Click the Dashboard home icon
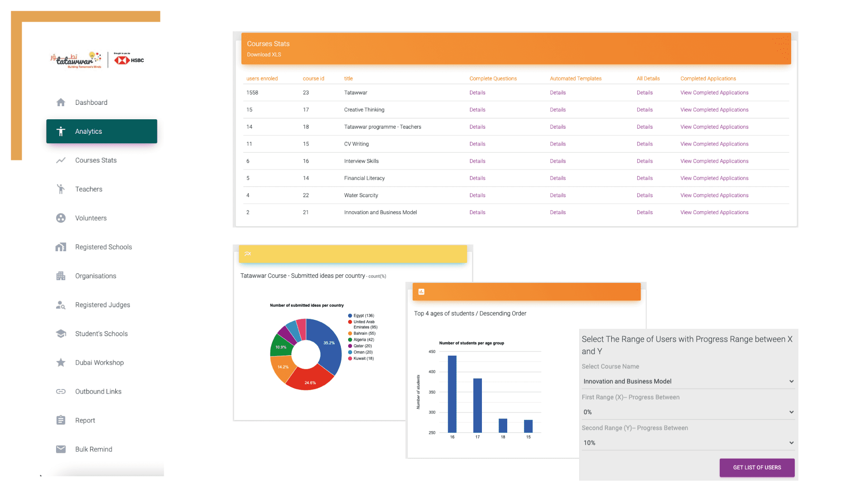The width and height of the screenshot is (868, 488). click(61, 103)
